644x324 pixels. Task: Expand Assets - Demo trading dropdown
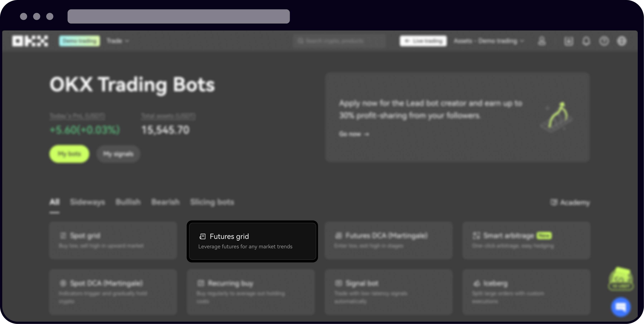tap(488, 41)
